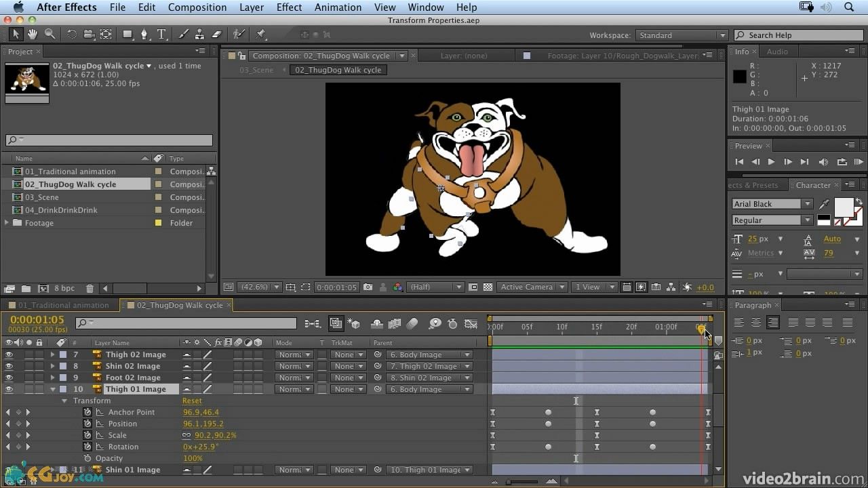The width and height of the screenshot is (868, 488).
Task: Collapse the Thigh 01 Image layer
Action: click(53, 389)
